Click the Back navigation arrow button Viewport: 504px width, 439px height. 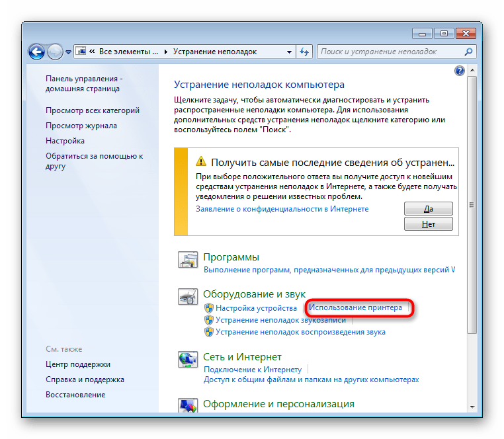37,51
